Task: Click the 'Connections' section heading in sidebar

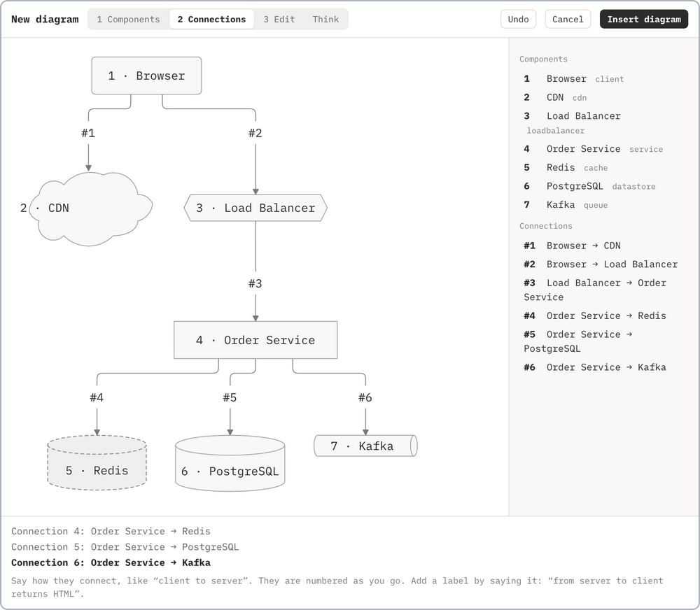Action: (545, 226)
